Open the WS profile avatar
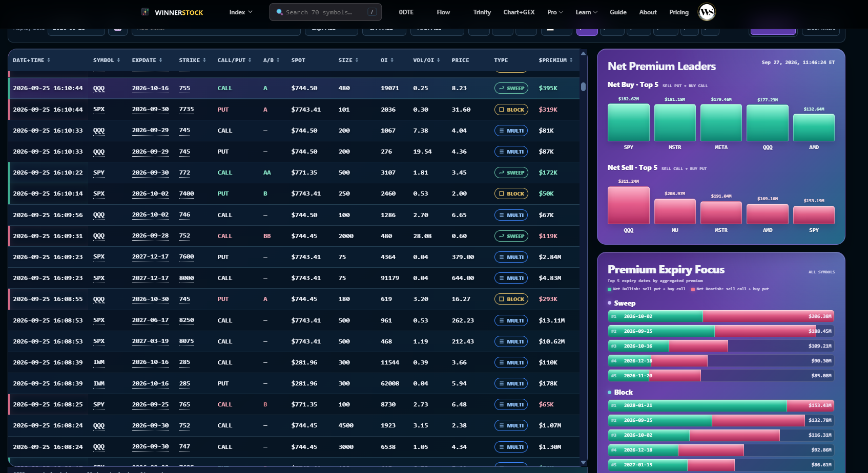Viewport: 868px width, 473px height. [x=707, y=12]
